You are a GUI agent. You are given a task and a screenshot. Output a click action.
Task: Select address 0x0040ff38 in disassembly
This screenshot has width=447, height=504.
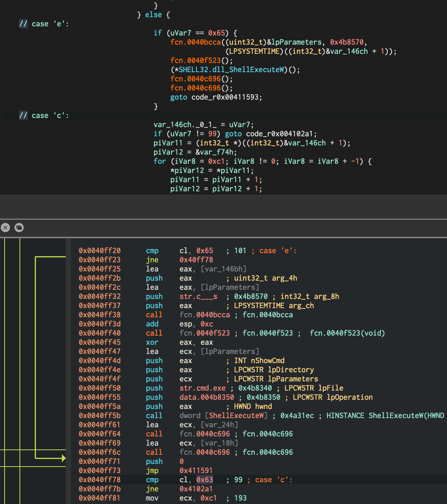(100, 315)
